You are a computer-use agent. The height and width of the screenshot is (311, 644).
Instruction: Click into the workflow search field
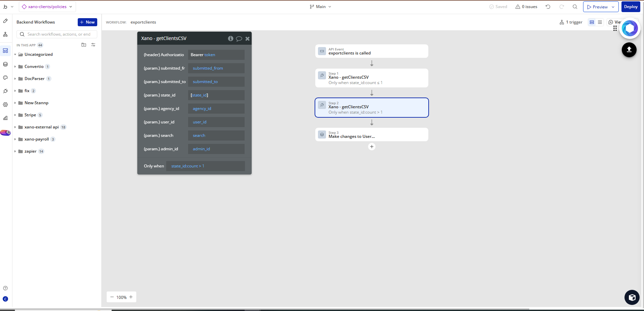(57, 34)
